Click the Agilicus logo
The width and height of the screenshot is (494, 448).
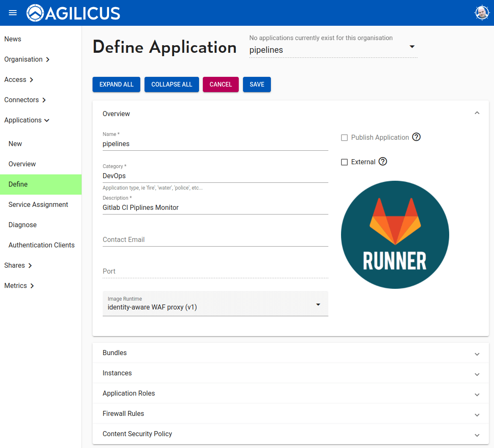click(x=74, y=13)
